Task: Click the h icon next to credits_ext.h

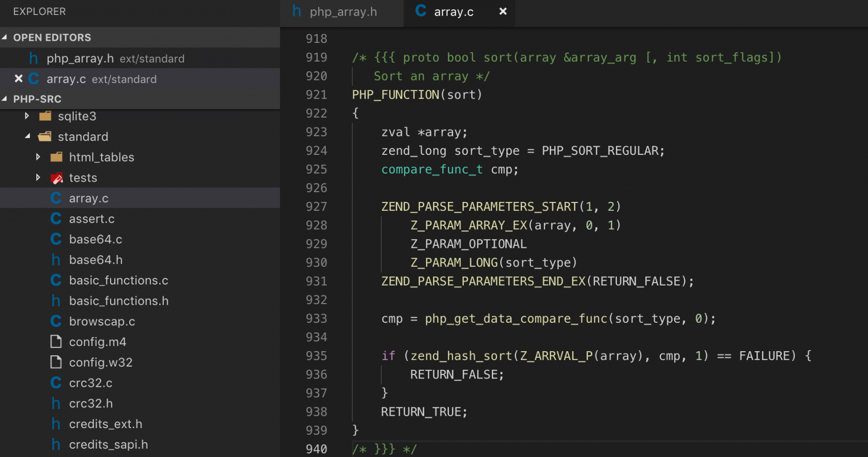Action: pyautogui.click(x=56, y=424)
